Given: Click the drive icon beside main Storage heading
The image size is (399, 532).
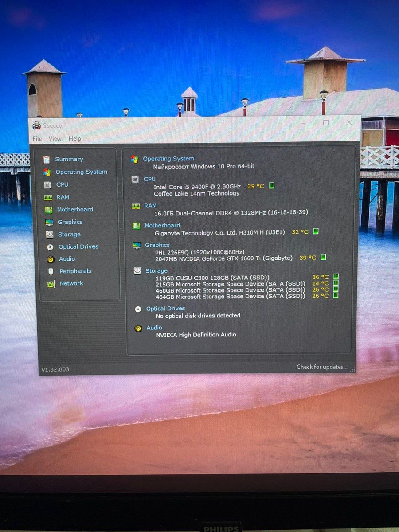Looking at the screenshot, I should (138, 271).
